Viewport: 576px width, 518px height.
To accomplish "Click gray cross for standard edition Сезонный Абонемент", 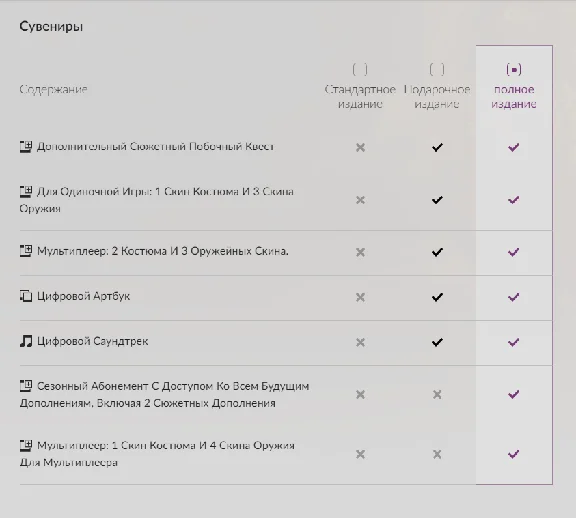I will pos(360,395).
